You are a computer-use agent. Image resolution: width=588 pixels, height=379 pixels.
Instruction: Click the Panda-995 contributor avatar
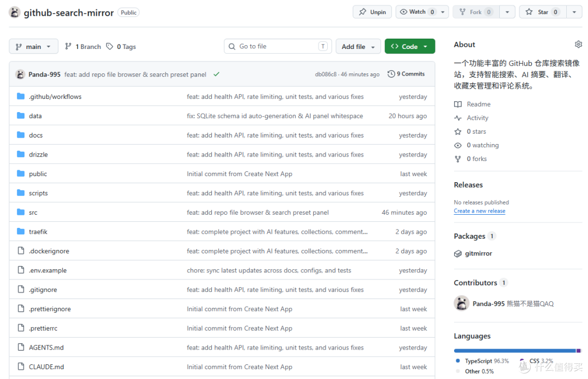tap(462, 303)
